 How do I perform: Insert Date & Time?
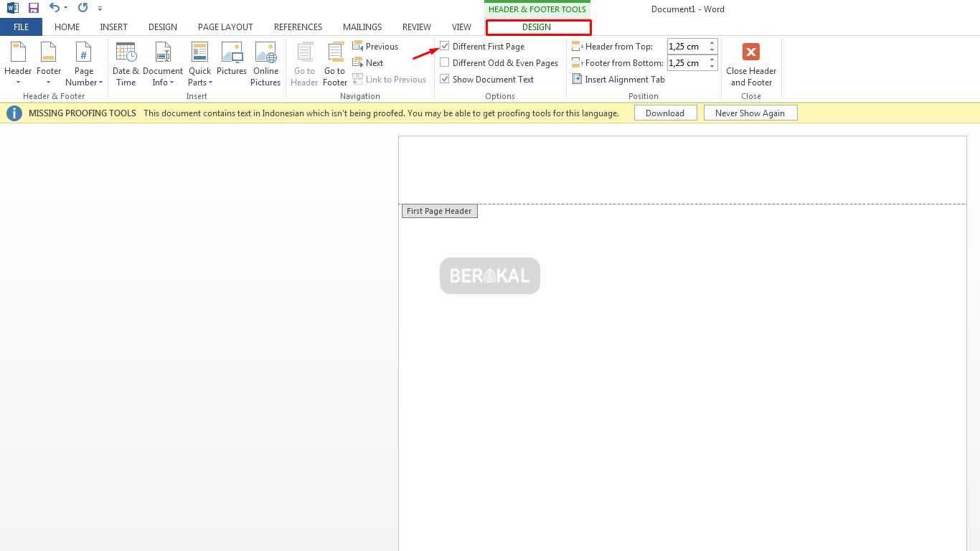pos(126,64)
